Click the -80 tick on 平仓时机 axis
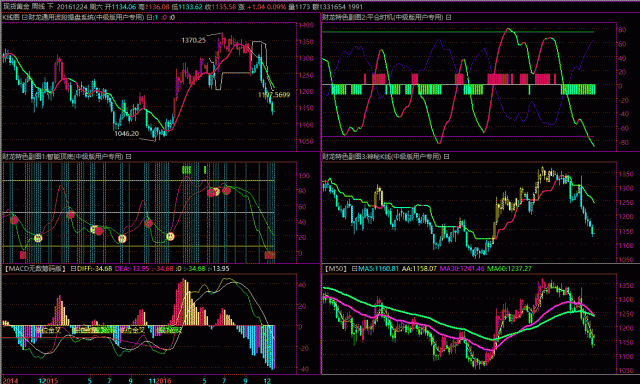The image size is (640, 384). tap(622, 142)
